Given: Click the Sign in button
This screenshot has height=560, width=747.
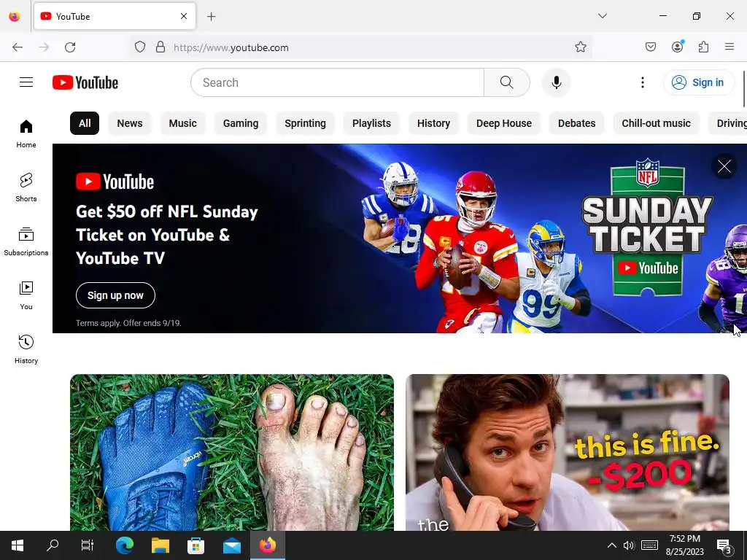Looking at the screenshot, I should click(698, 82).
